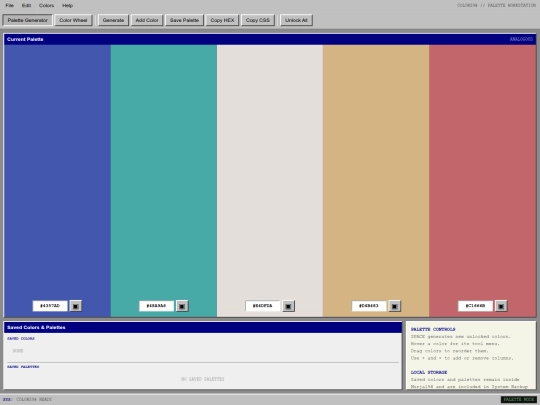Open the Help menu
The height and width of the screenshot is (405, 540).
(x=67, y=6)
